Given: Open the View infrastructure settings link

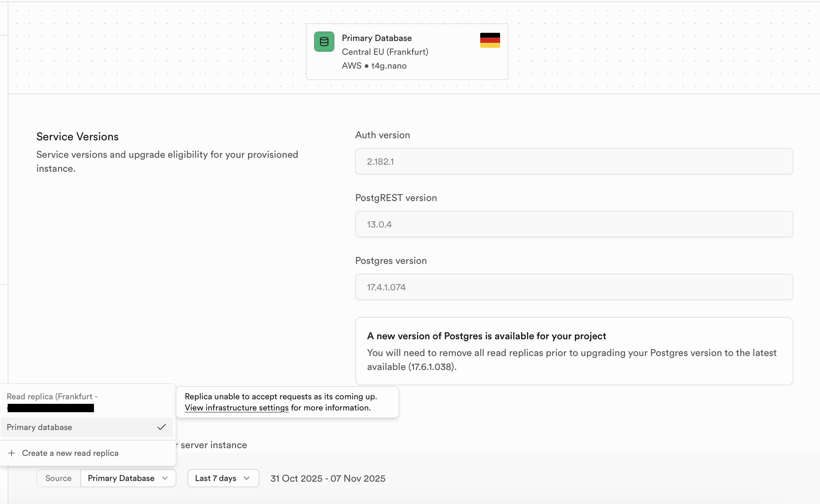Looking at the screenshot, I should tap(236, 408).
